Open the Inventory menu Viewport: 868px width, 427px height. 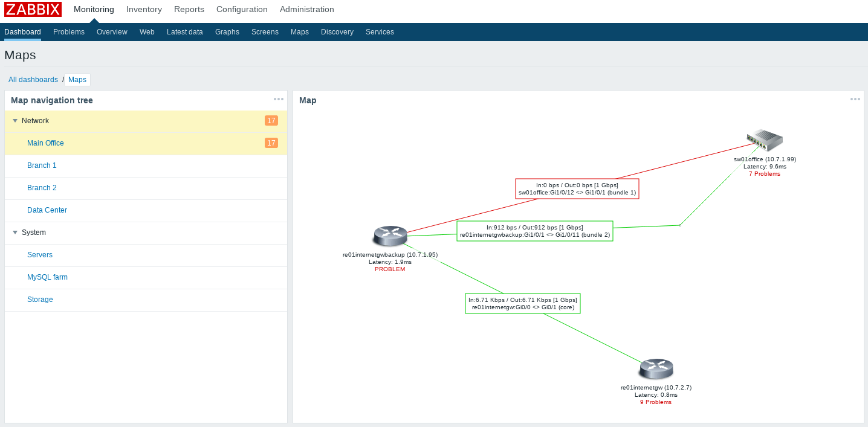pos(144,9)
